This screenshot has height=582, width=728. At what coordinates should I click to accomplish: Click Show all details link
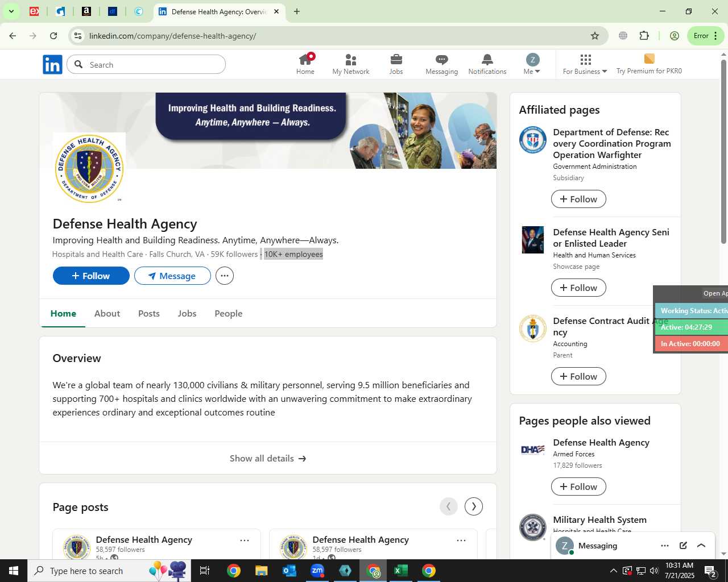click(x=268, y=458)
